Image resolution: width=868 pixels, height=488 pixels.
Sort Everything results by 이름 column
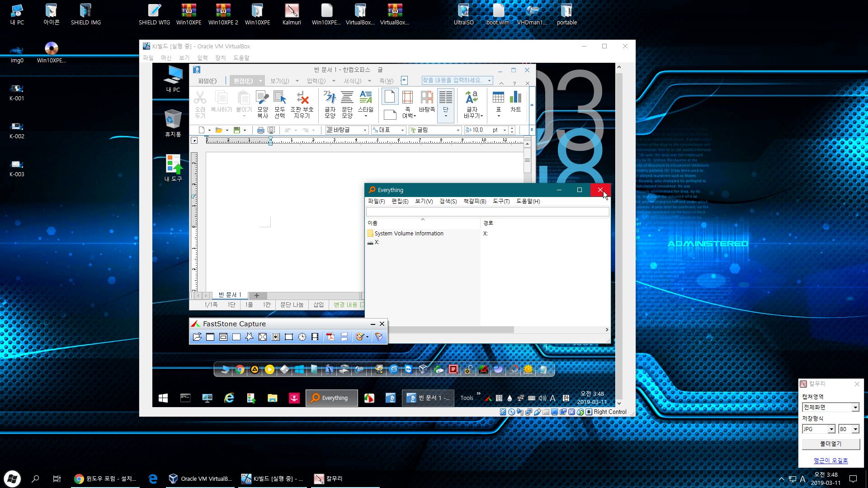pyautogui.click(x=423, y=223)
